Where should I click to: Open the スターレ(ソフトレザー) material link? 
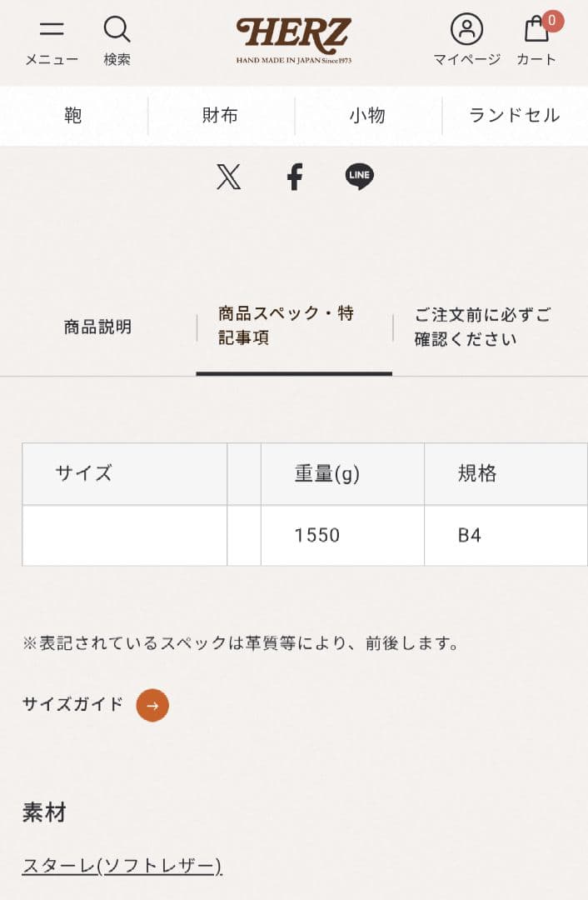pyautogui.click(x=122, y=867)
